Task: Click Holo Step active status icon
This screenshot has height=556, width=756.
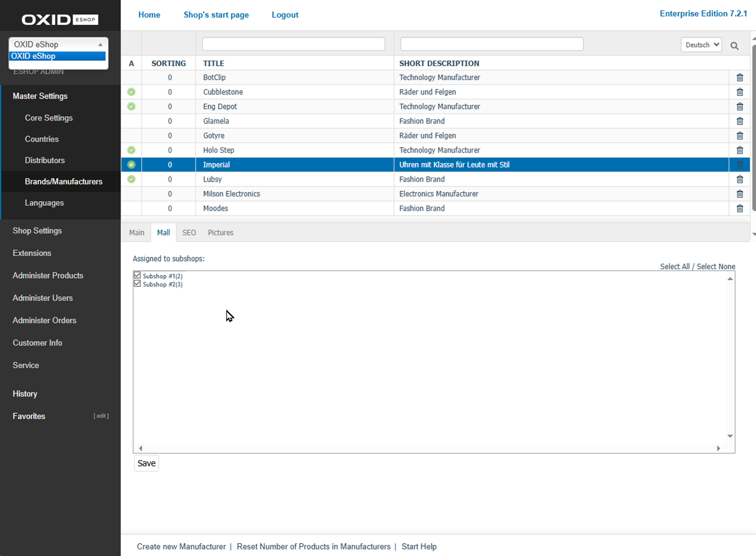Action: click(x=131, y=150)
